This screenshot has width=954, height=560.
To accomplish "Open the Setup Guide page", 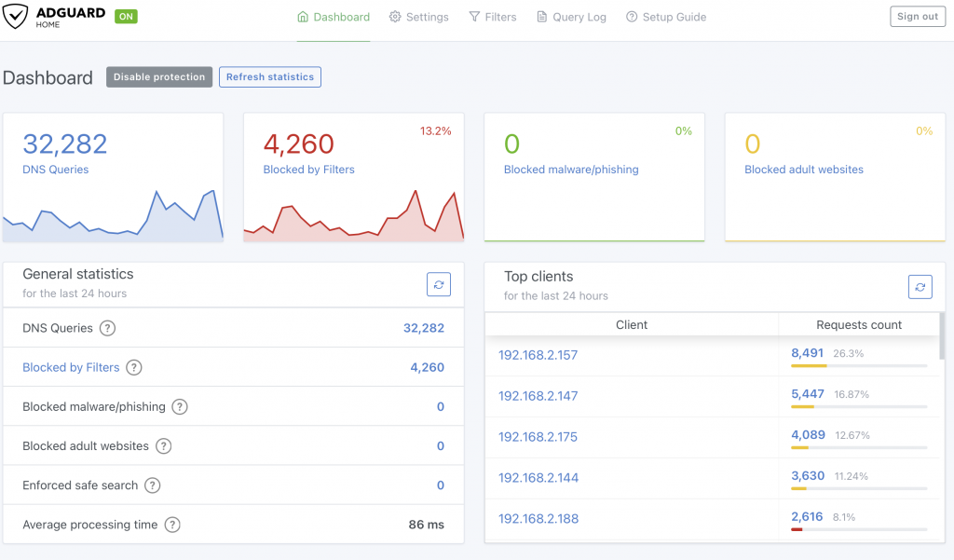I will pos(666,16).
